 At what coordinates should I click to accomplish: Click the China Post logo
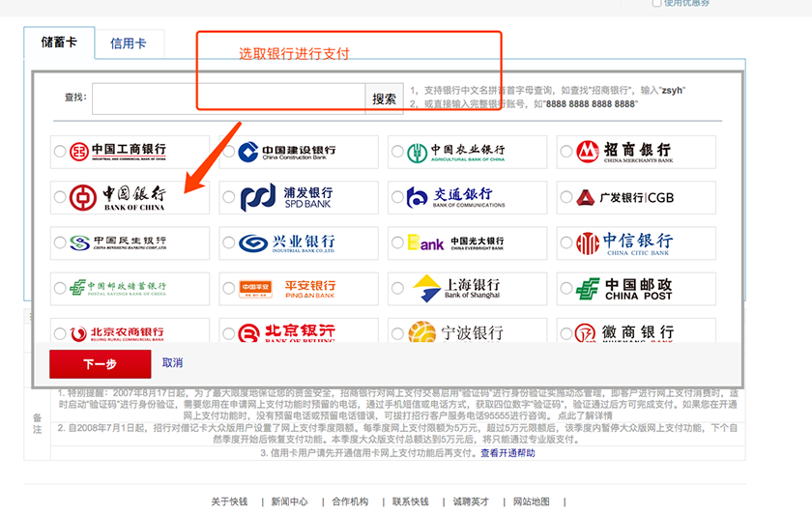[623, 288]
